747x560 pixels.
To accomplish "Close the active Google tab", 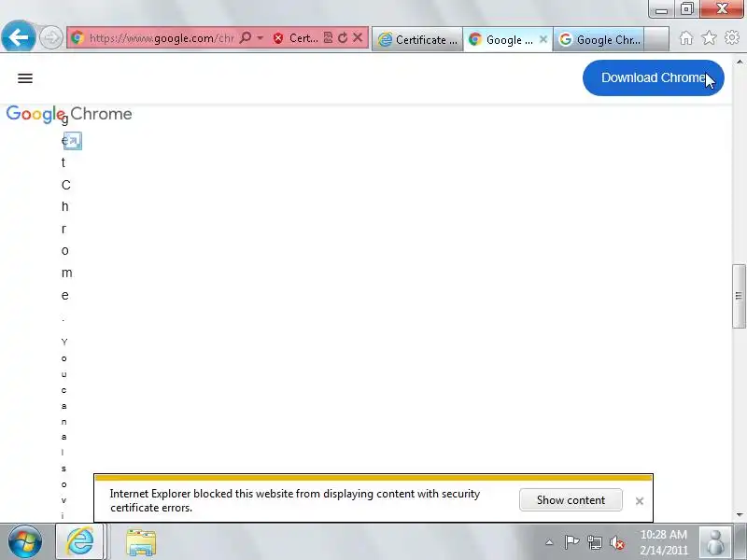I will [x=543, y=39].
